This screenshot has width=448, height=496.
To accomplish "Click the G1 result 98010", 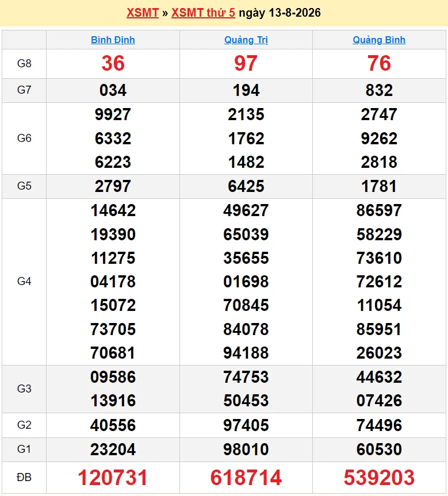I will 246,449.
